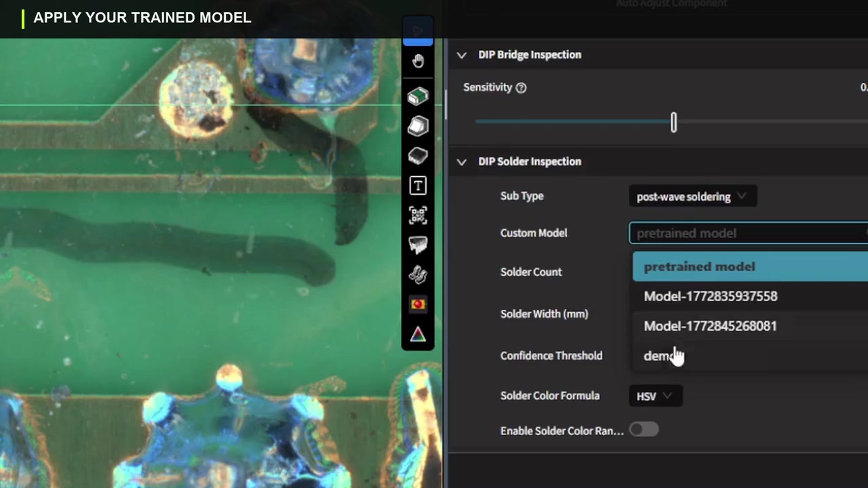The image size is (868, 488).
Task: Choose pretrained model from the list
Action: pos(750,266)
